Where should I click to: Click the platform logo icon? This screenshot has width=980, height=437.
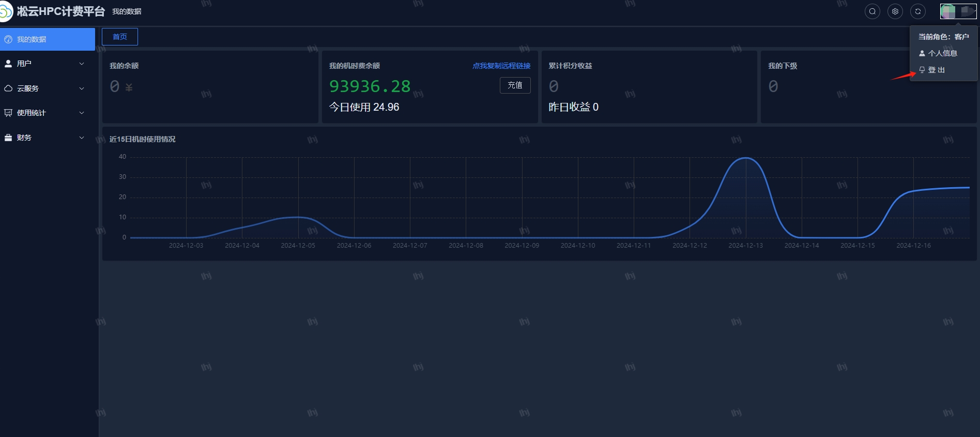coord(5,11)
